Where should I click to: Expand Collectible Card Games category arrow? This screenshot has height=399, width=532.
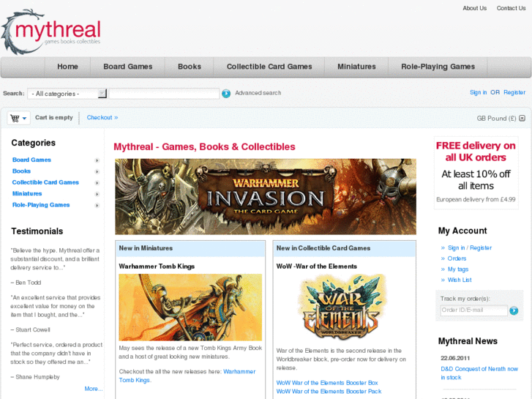(x=97, y=183)
